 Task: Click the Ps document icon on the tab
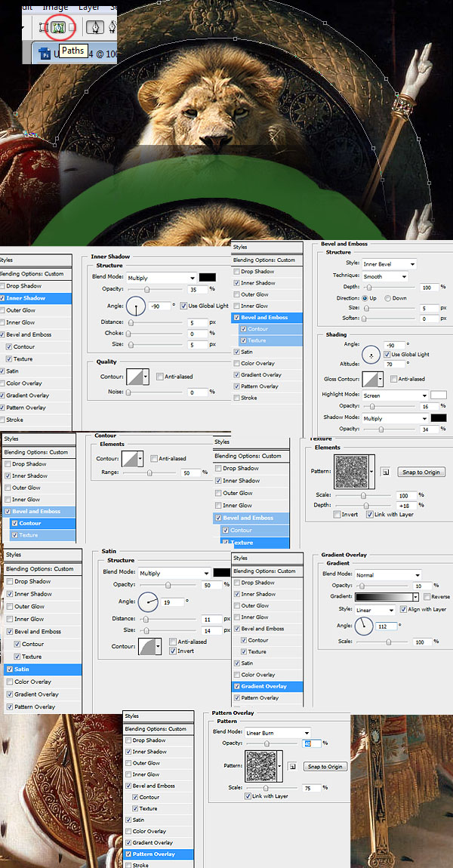45,53
